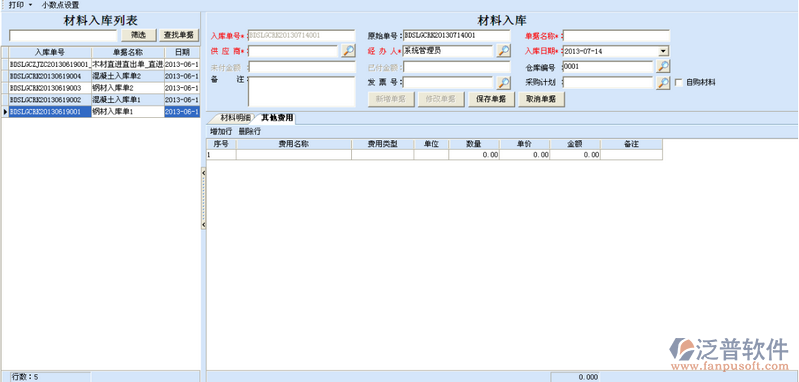Expand the 入库日期 date dropdown
This screenshot has width=799, height=382.
[x=663, y=51]
